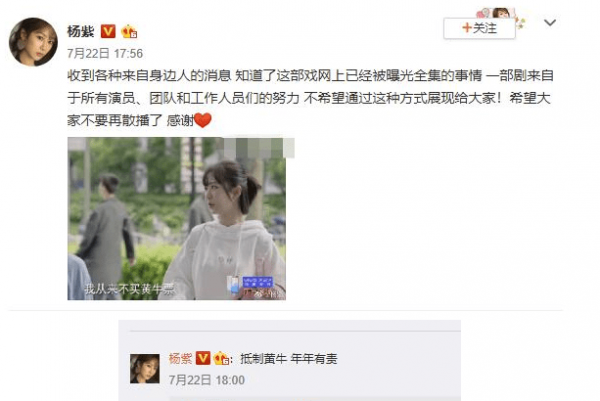Open the commenter avatar in reply section
This screenshot has height=401, width=600.
click(x=145, y=368)
